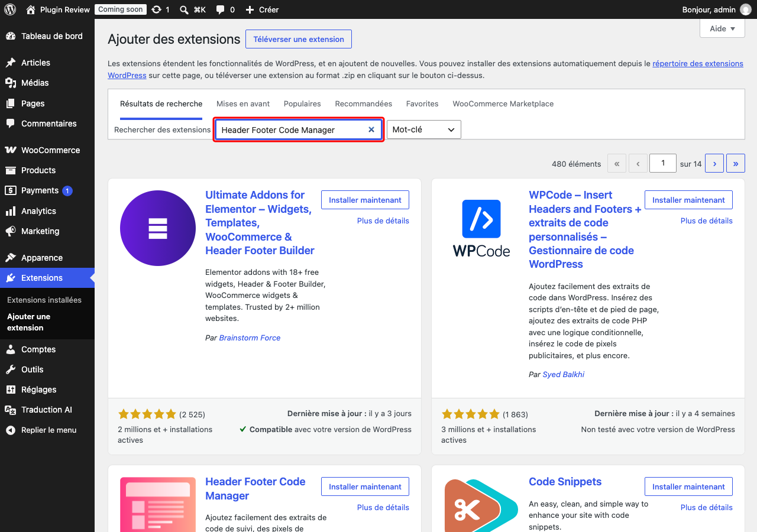Open the Header Footer Code Manager title link
Screen dimensions: 757x532
click(255, 489)
